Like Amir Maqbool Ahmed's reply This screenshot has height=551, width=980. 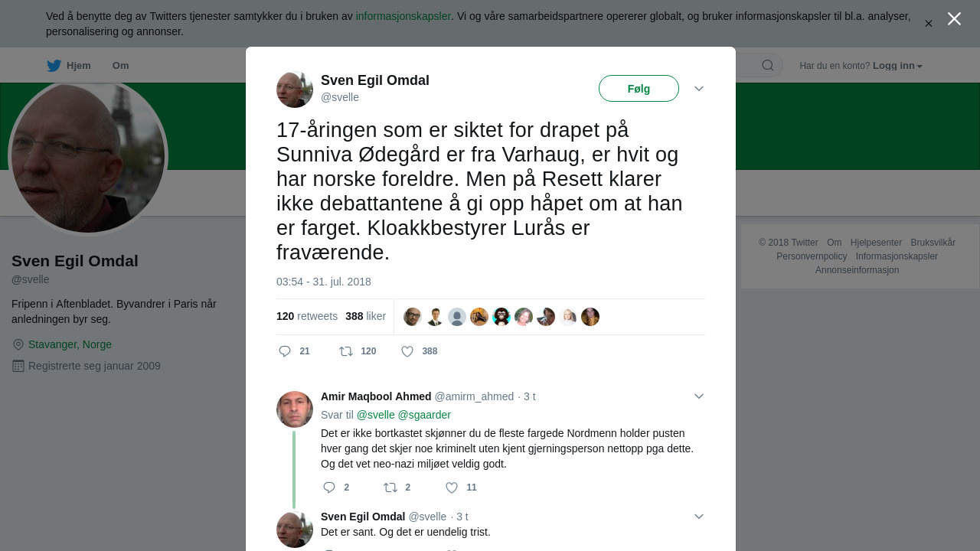coord(452,487)
